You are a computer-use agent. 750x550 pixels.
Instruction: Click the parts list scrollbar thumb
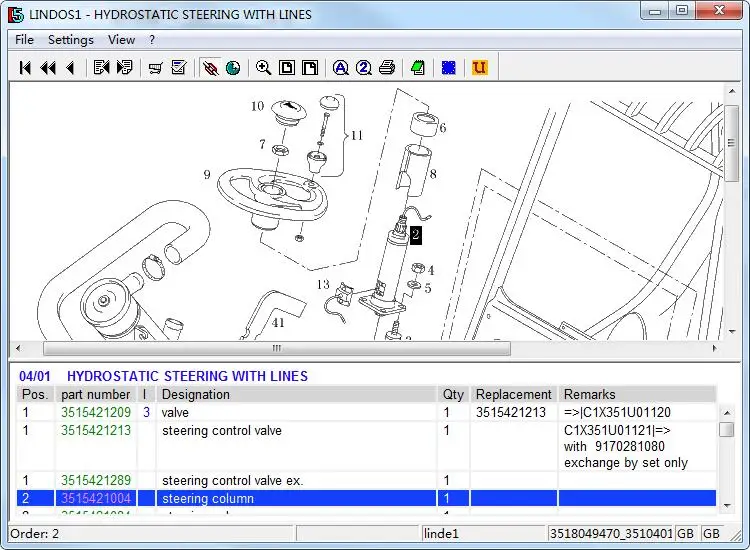(727, 429)
